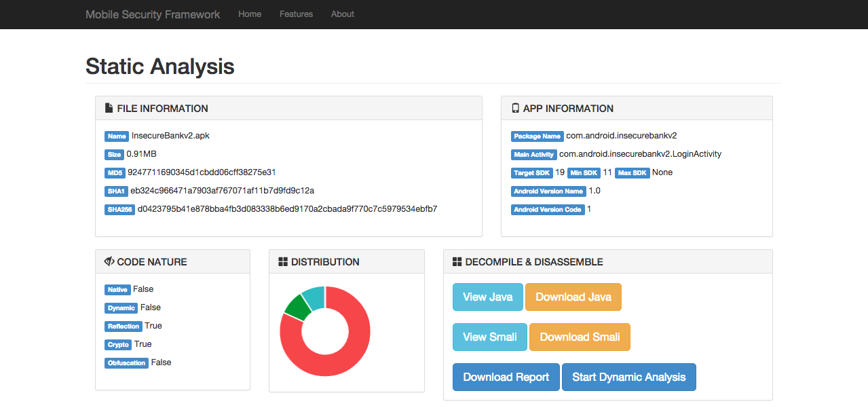Image resolution: width=868 pixels, height=408 pixels.
Task: Open View Smali
Action: point(489,337)
